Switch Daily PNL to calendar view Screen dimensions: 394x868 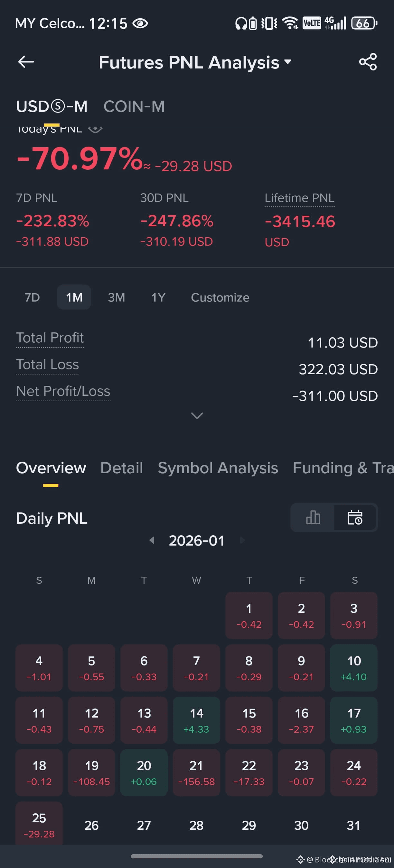click(355, 517)
